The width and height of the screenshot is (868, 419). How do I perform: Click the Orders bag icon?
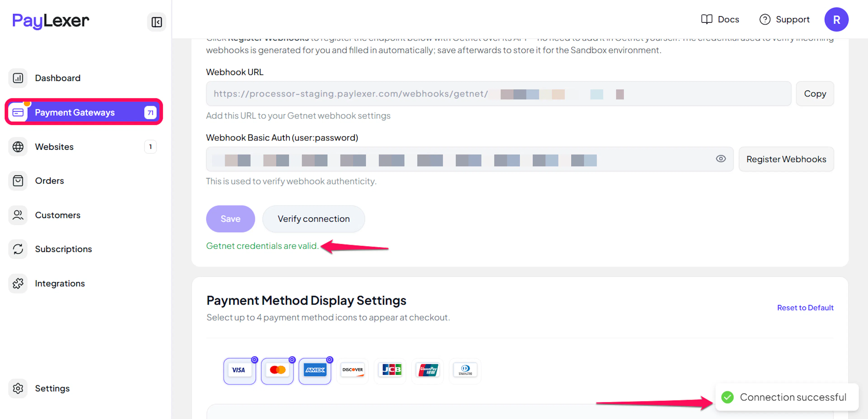(x=18, y=181)
